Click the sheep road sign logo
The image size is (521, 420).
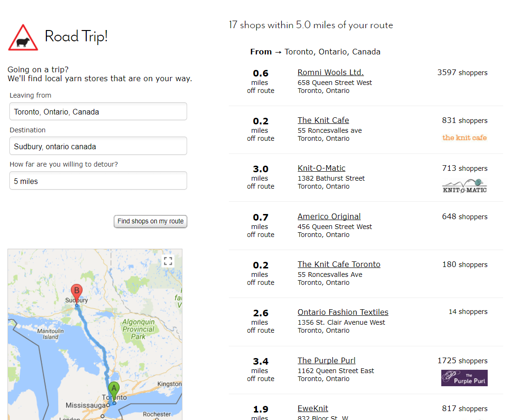(x=23, y=38)
